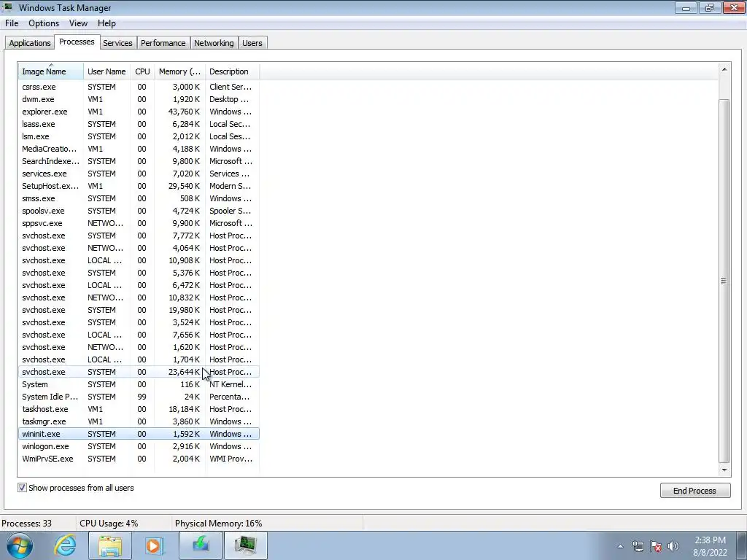
Task: Select the SearchIndexe... process row
Action: click(x=139, y=161)
